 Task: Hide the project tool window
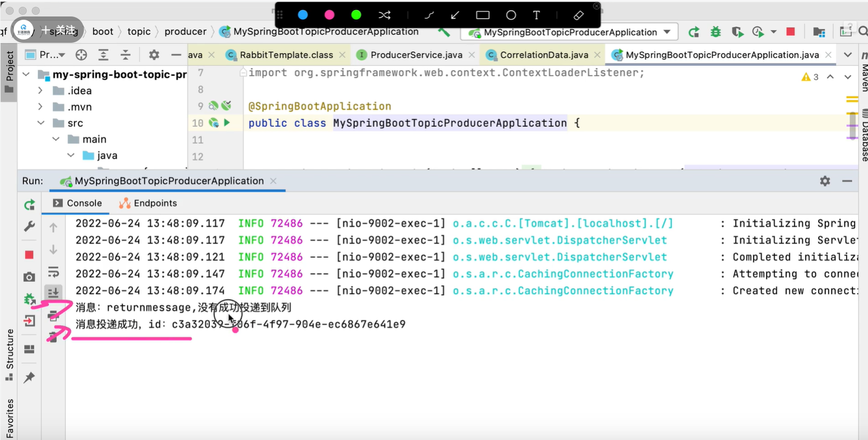point(176,55)
